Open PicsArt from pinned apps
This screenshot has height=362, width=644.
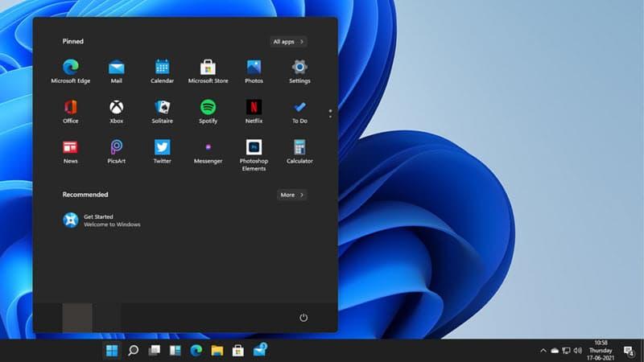click(117, 148)
